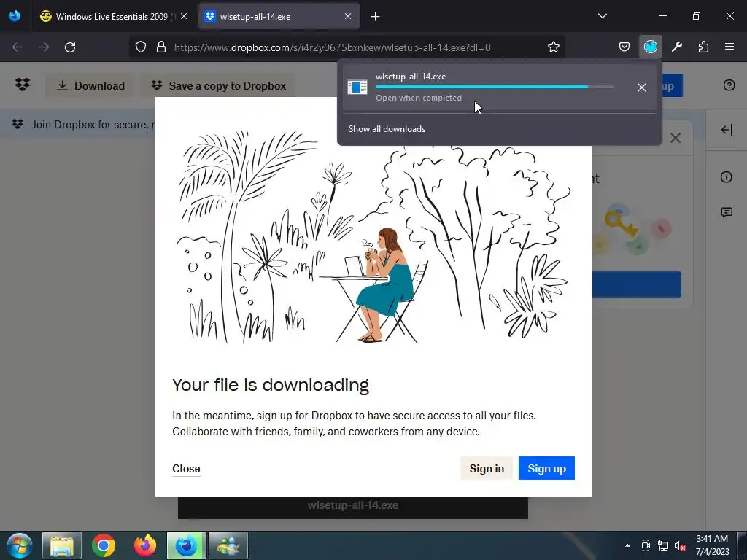Open the Windows Start menu
The image size is (747, 560).
click(x=20, y=545)
